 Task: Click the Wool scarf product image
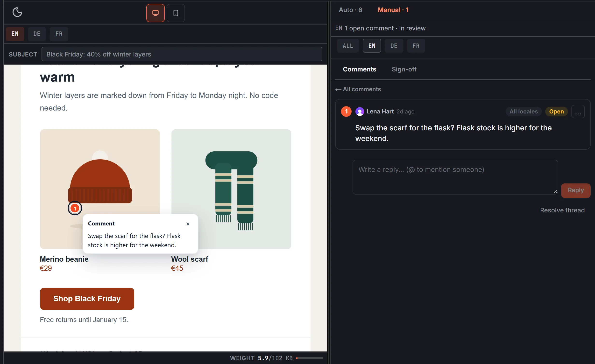point(231,189)
